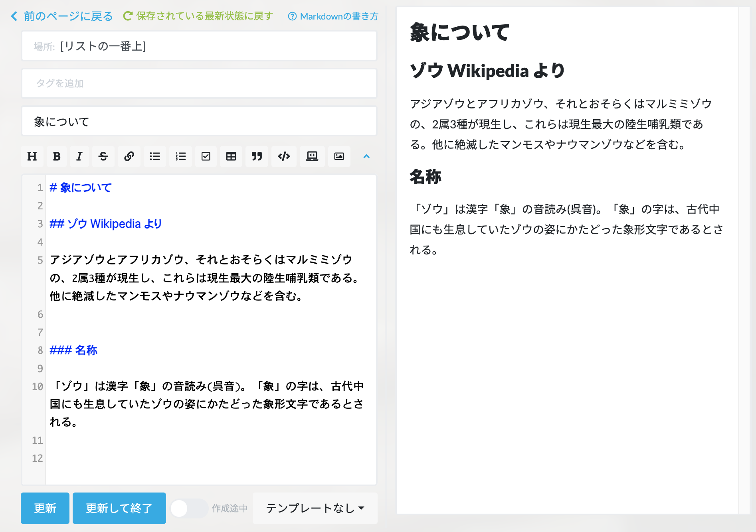Click editor line '## ゾウ Wikipedia より'
The image size is (756, 532).
(106, 224)
